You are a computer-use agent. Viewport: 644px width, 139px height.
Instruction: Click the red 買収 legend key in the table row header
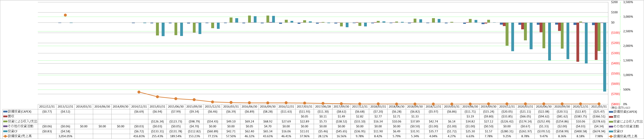(x=5, y=116)
